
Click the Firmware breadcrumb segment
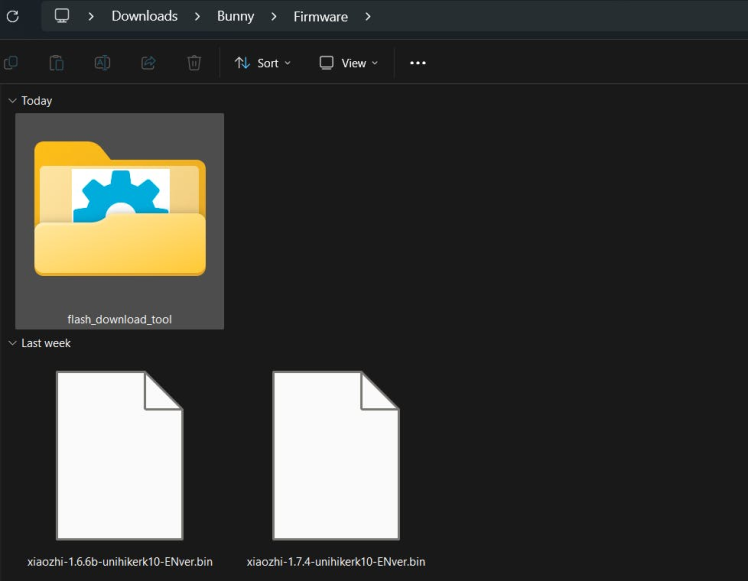coord(320,16)
